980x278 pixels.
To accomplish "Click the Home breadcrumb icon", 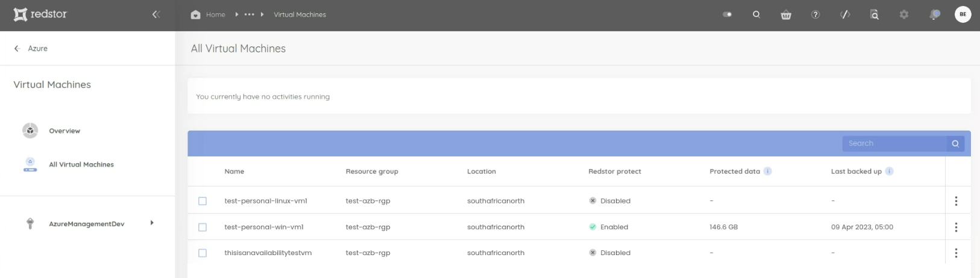I will pos(195,14).
